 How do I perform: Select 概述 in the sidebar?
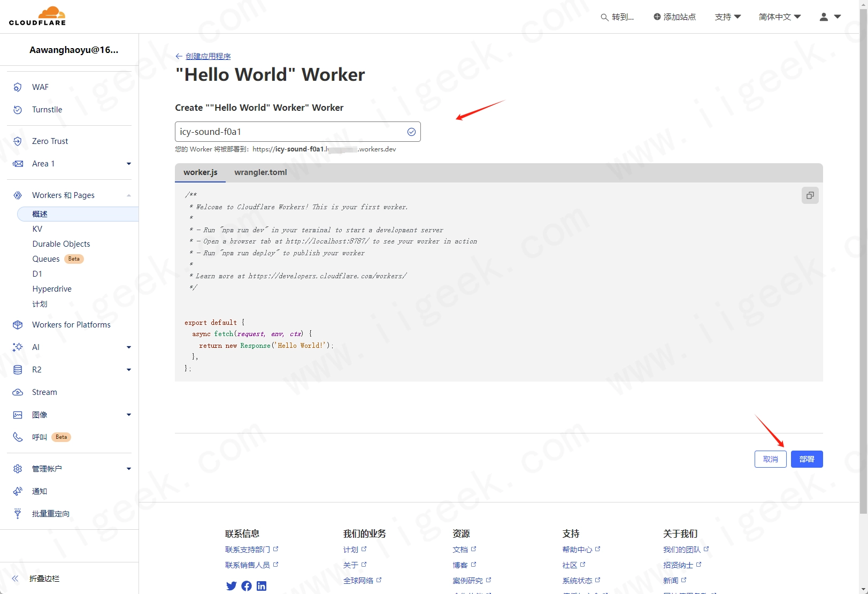point(78,214)
